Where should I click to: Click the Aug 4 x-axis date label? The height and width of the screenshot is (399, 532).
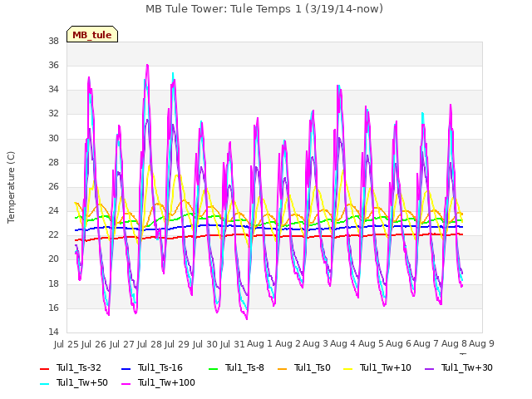(342, 343)
